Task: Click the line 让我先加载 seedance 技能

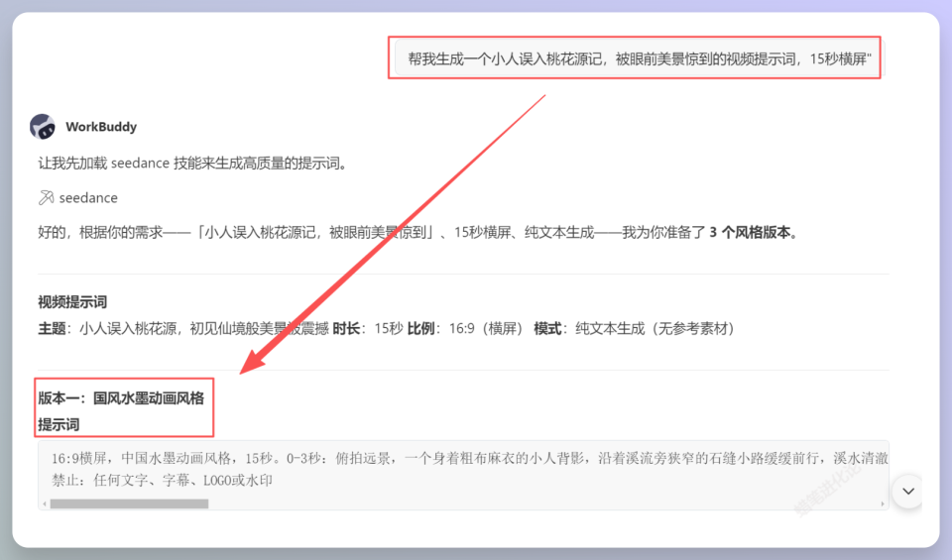Action: click(x=195, y=163)
